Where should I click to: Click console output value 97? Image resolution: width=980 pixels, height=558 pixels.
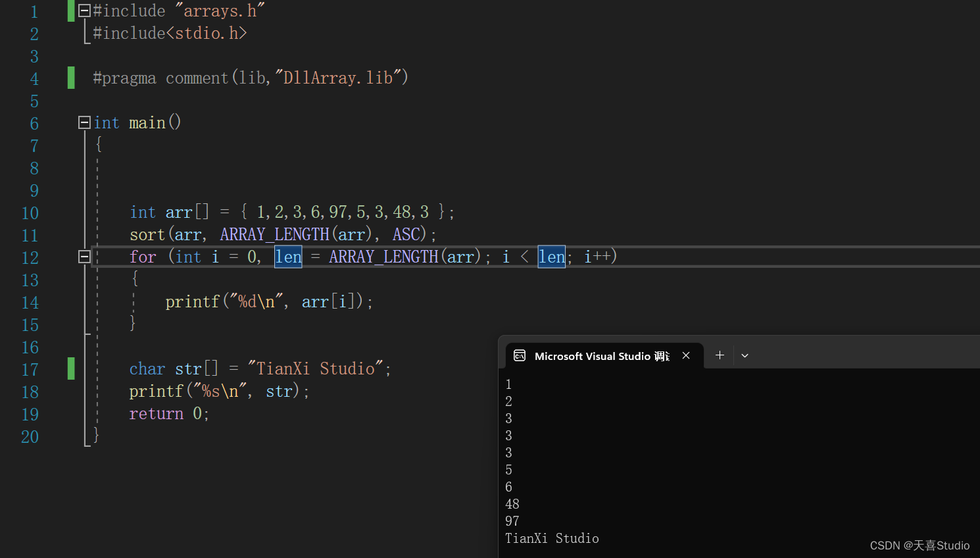tap(512, 521)
